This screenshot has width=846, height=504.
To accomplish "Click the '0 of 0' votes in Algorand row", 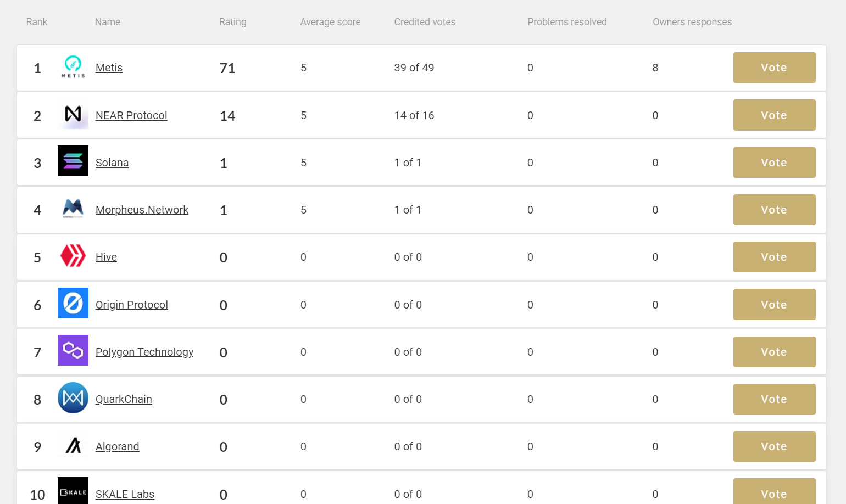I will point(408,446).
